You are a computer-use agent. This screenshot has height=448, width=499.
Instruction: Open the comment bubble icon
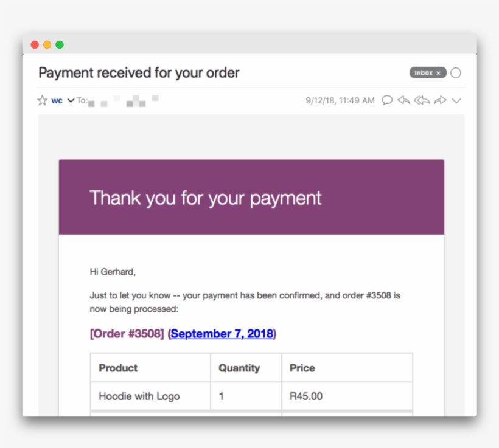(x=388, y=100)
